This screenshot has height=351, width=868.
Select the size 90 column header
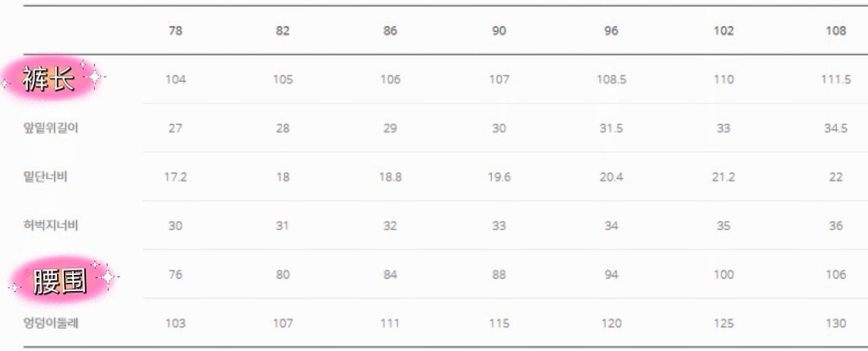(x=499, y=31)
